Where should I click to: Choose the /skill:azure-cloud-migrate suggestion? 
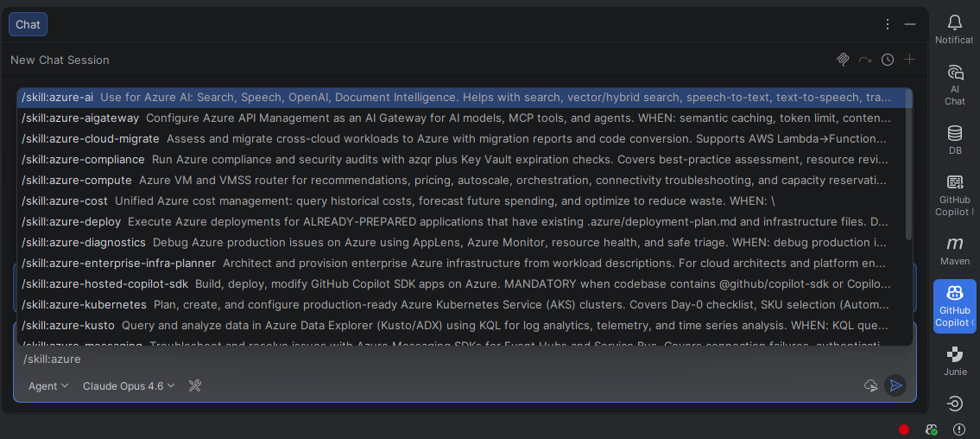coord(460,139)
